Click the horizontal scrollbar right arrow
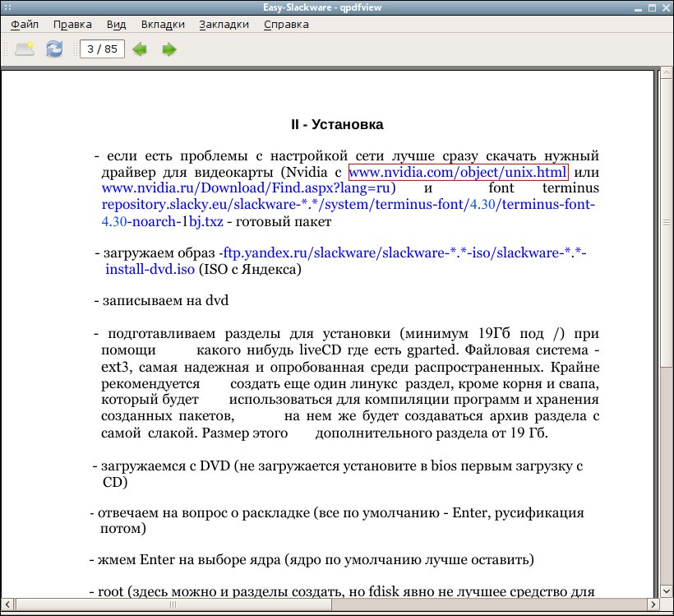The height and width of the screenshot is (616, 674). [x=653, y=604]
